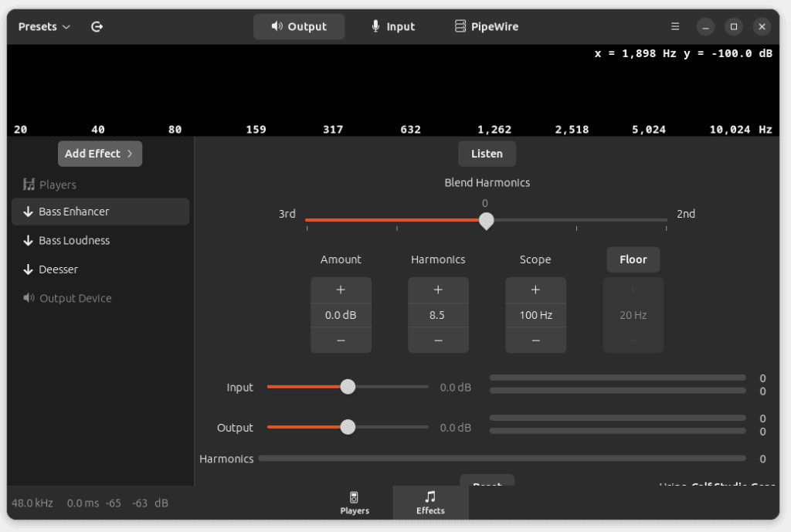Open the hamburger main menu
This screenshot has height=532, width=791.
coord(675,27)
